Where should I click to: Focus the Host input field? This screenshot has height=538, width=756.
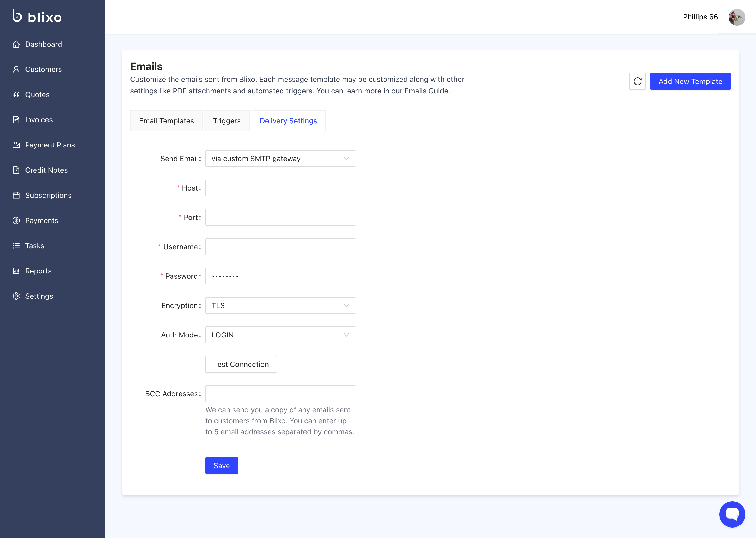[280, 188]
